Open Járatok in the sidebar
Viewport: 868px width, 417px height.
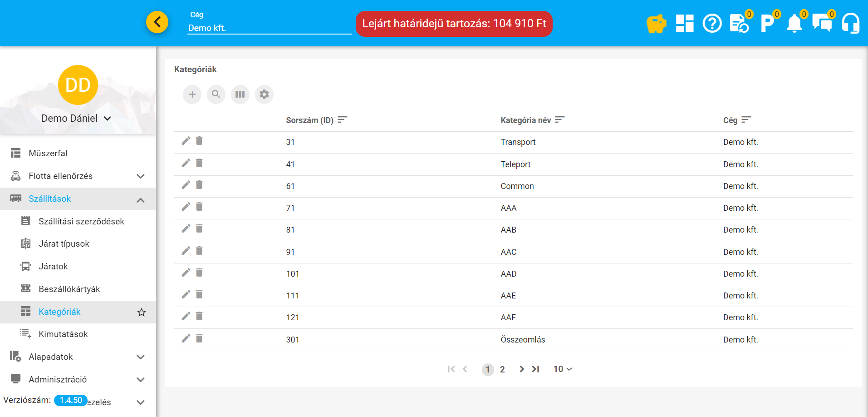coord(53,267)
